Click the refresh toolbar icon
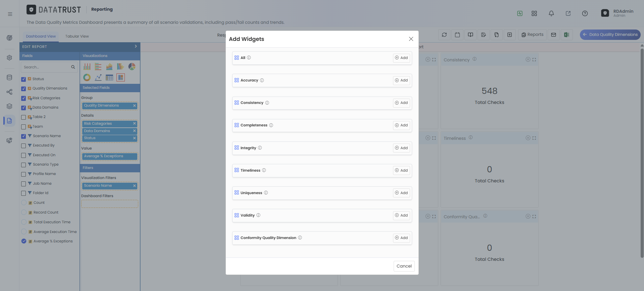This screenshot has width=644, height=291. pos(444,35)
